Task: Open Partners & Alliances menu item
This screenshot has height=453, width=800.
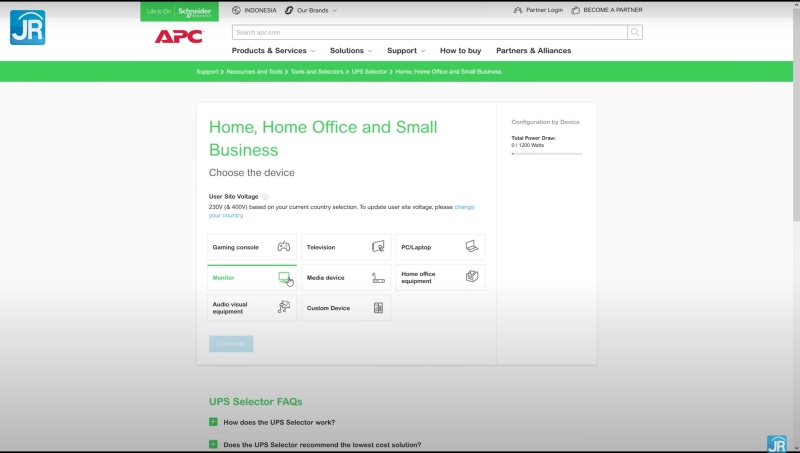Action: click(534, 51)
